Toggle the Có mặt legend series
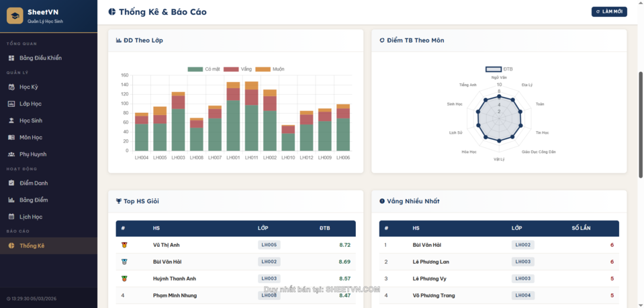Viewport: 644px width, 308px height. point(204,69)
